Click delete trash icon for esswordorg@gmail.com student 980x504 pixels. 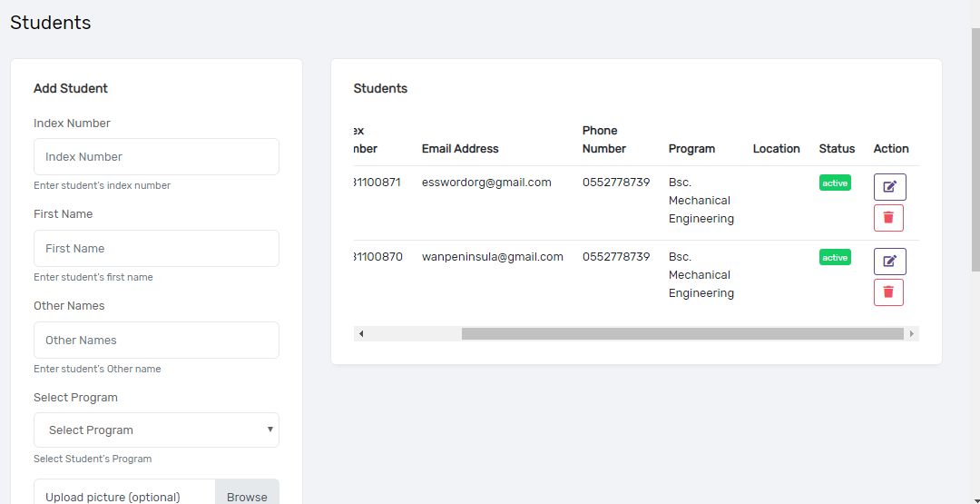coord(888,218)
